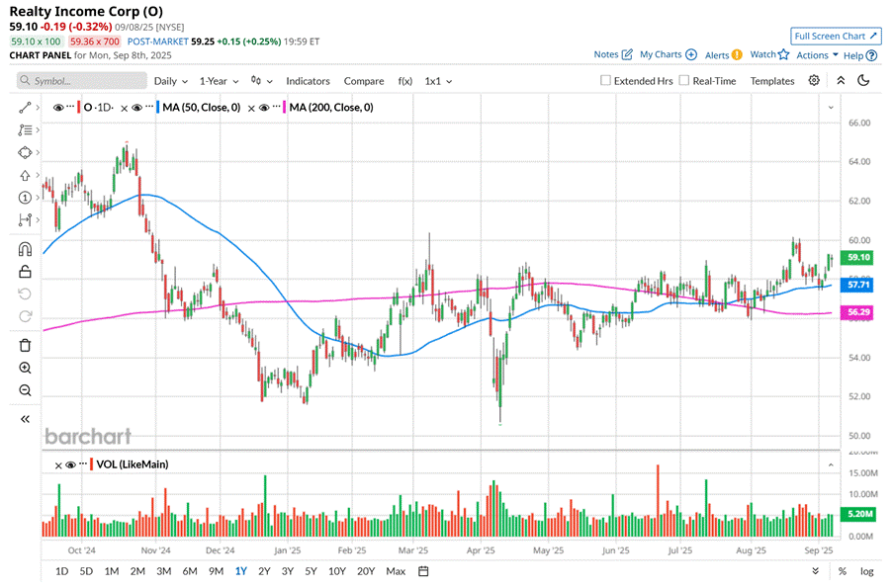Image resolution: width=893 pixels, height=588 pixels.
Task: Toggle percent scale button
Action: click(842, 571)
